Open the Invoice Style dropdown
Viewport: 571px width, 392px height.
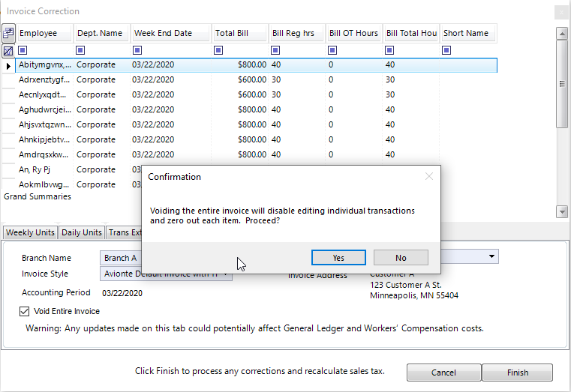point(226,274)
